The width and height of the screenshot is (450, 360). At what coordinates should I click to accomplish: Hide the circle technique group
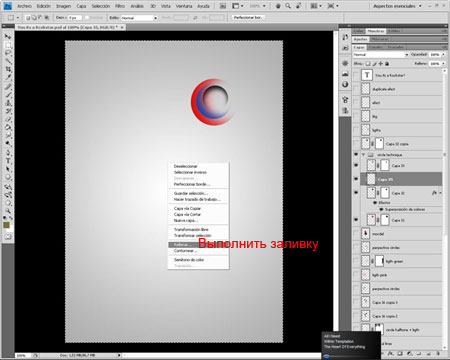(356, 155)
